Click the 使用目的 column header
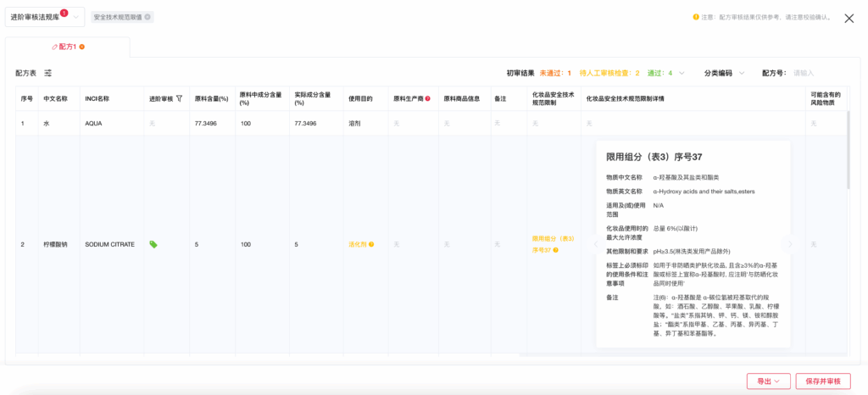The height and width of the screenshot is (395, 868). pos(365,98)
